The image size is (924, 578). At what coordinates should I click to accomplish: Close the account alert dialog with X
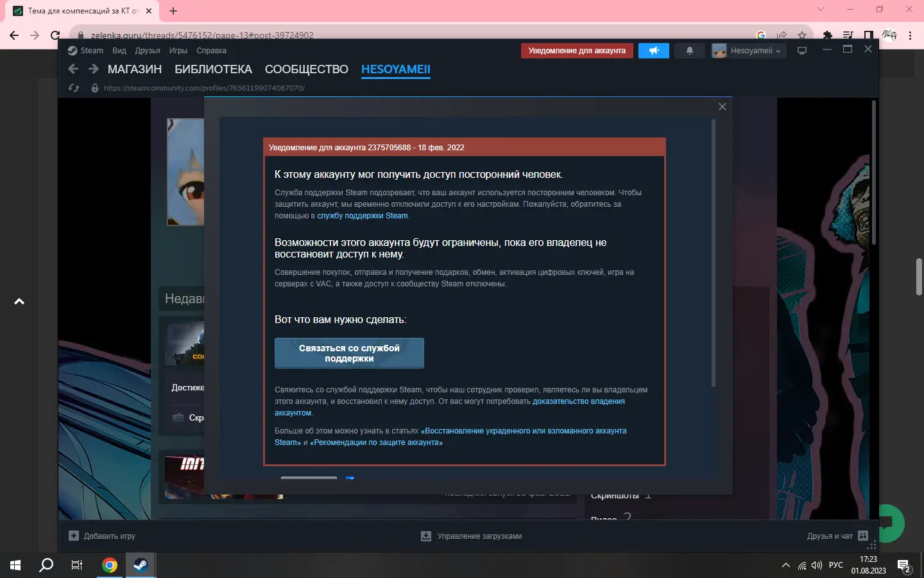(x=723, y=107)
